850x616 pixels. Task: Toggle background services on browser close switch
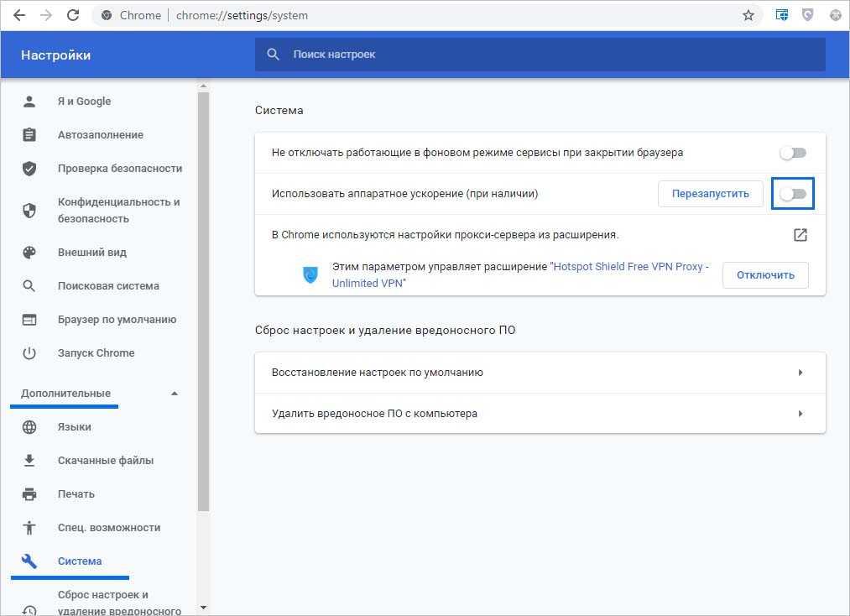point(793,153)
